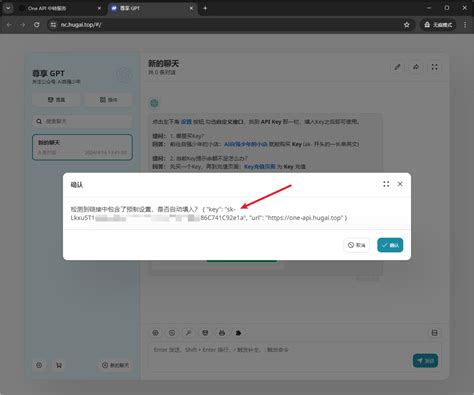Open the AI自强少年的小店 link
The width and height of the screenshot is (474, 395).
[246, 144]
